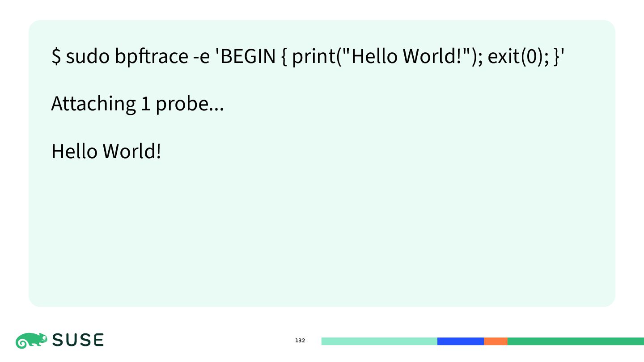
Task: Click the orange progress bar segment
Action: [x=496, y=341]
